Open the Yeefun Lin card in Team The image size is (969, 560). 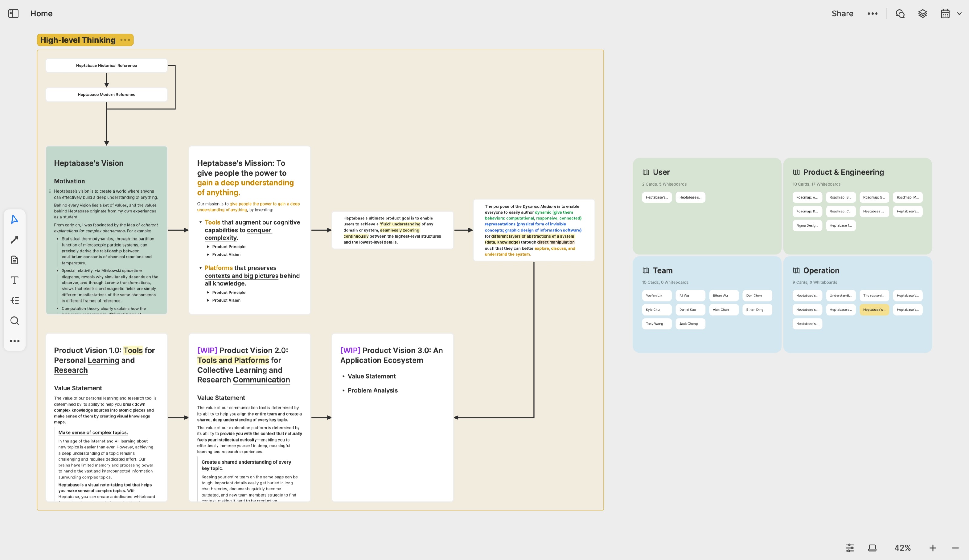[657, 296]
